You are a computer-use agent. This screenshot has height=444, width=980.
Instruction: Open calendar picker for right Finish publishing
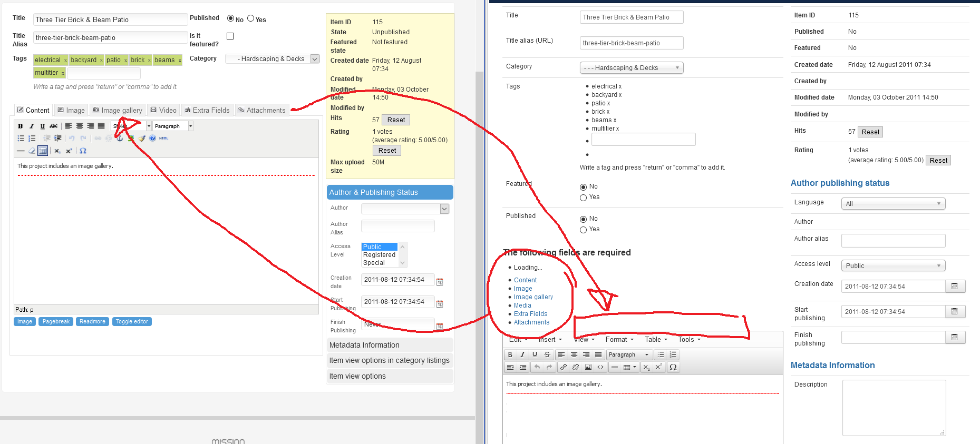point(955,337)
